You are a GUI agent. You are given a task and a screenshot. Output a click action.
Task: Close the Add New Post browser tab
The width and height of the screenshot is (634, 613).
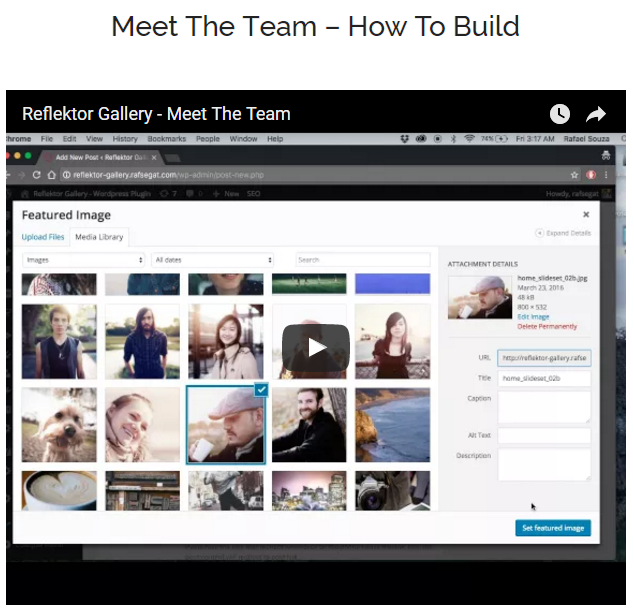pyautogui.click(x=154, y=158)
